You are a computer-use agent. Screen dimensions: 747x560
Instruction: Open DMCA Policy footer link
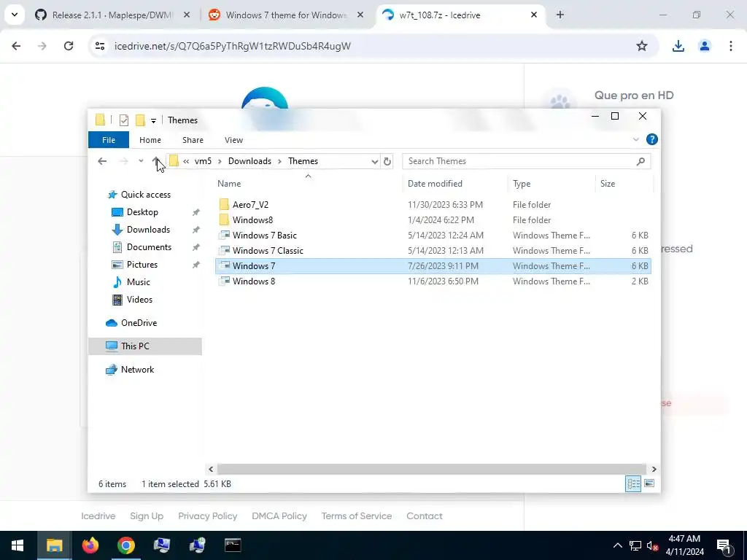tap(279, 516)
